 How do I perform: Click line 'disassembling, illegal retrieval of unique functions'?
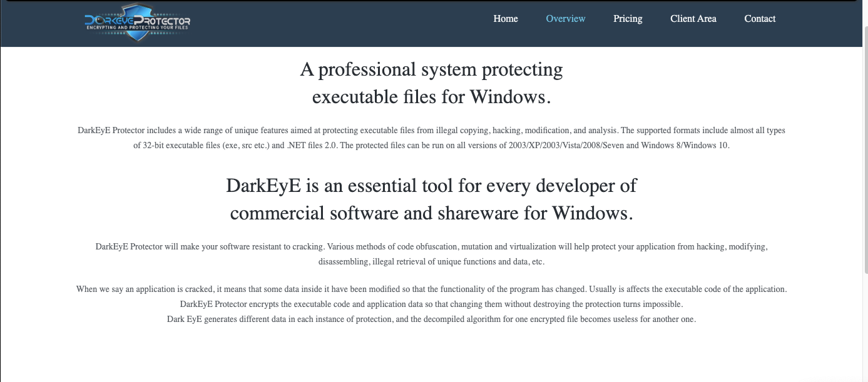431,262
